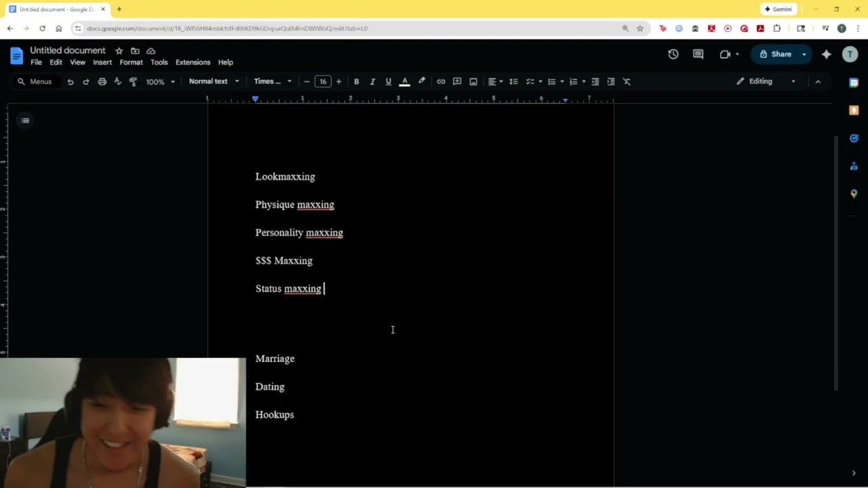Open the Help menu

(226, 62)
